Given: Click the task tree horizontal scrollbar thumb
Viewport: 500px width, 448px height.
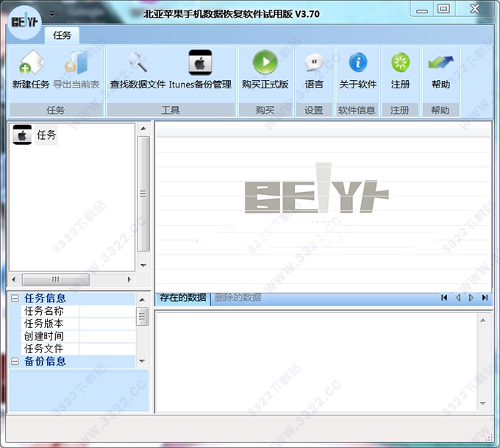Looking at the screenshot, I should click(56, 280).
